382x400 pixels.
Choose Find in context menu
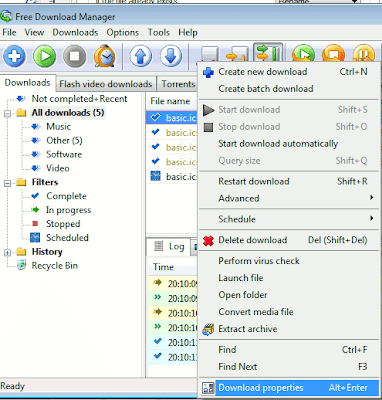pos(289,350)
